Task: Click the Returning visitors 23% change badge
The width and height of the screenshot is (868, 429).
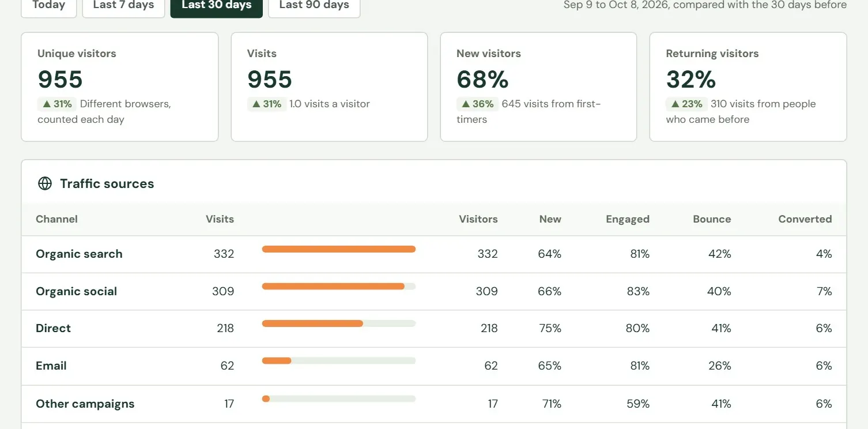Action: [686, 104]
